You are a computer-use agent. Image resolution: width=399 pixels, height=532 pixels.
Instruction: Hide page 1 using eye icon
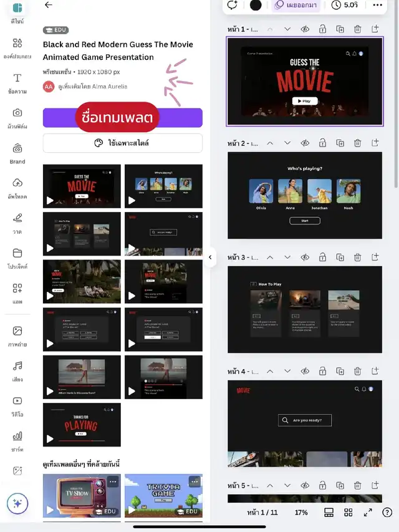pos(305,29)
